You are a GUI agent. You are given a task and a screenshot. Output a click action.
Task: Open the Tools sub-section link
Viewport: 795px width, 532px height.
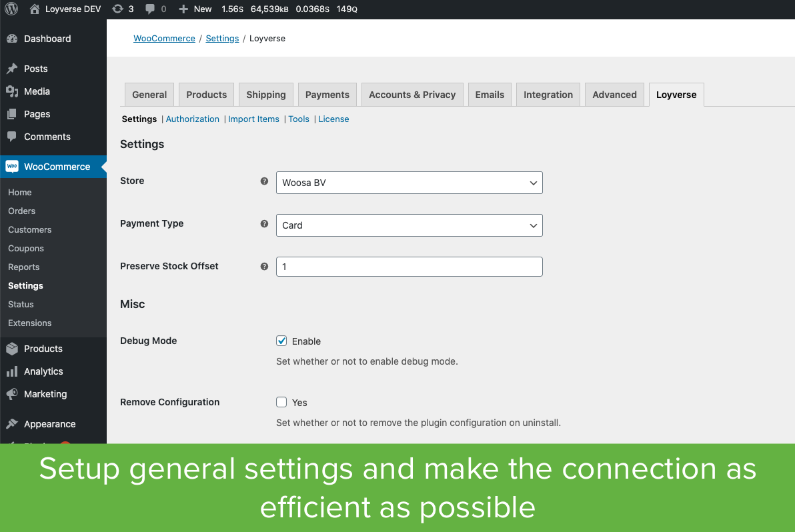pyautogui.click(x=299, y=119)
